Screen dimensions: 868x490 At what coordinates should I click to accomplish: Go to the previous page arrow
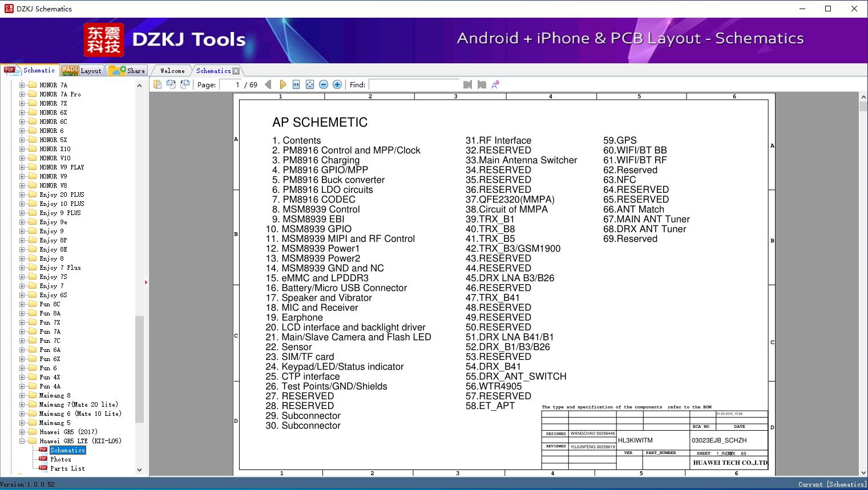pyautogui.click(x=268, y=84)
